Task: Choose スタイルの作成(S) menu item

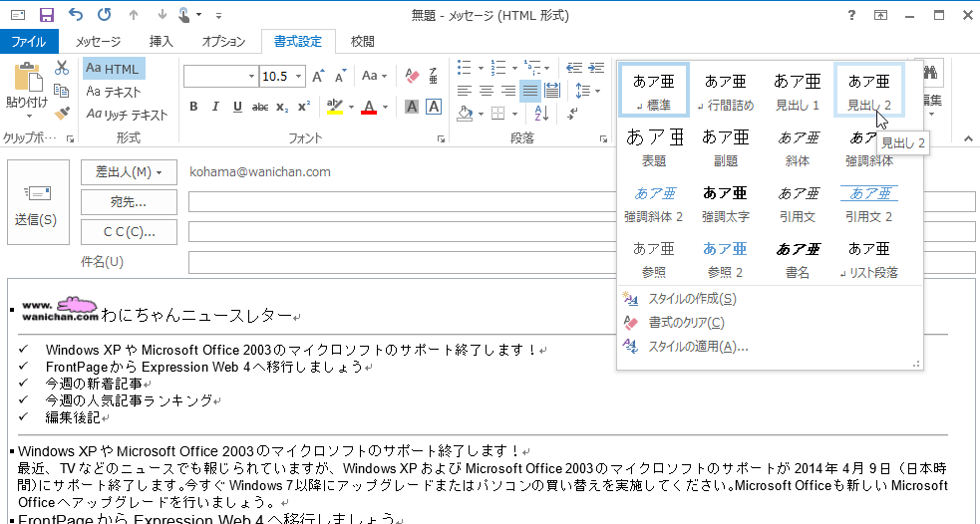Action: [x=693, y=299]
